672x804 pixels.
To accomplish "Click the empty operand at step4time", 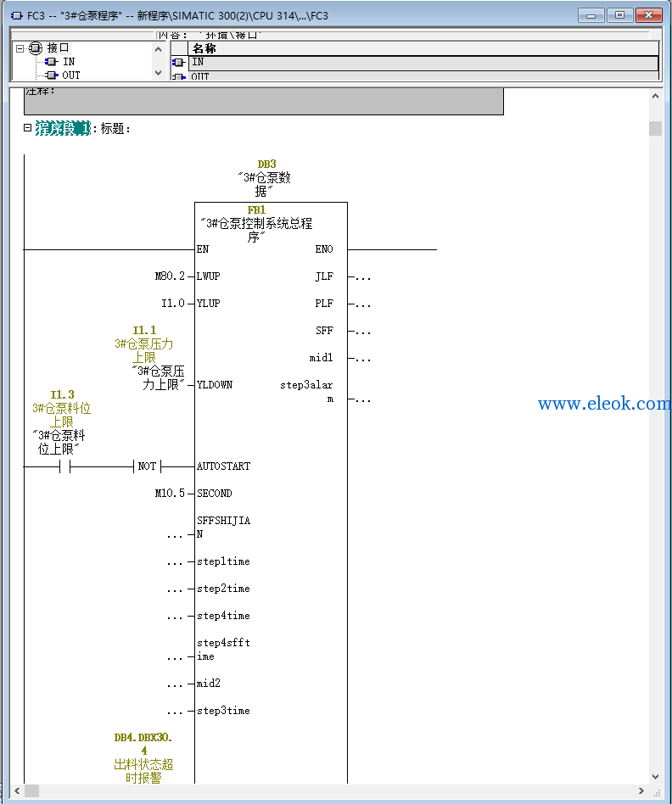I will (175, 617).
